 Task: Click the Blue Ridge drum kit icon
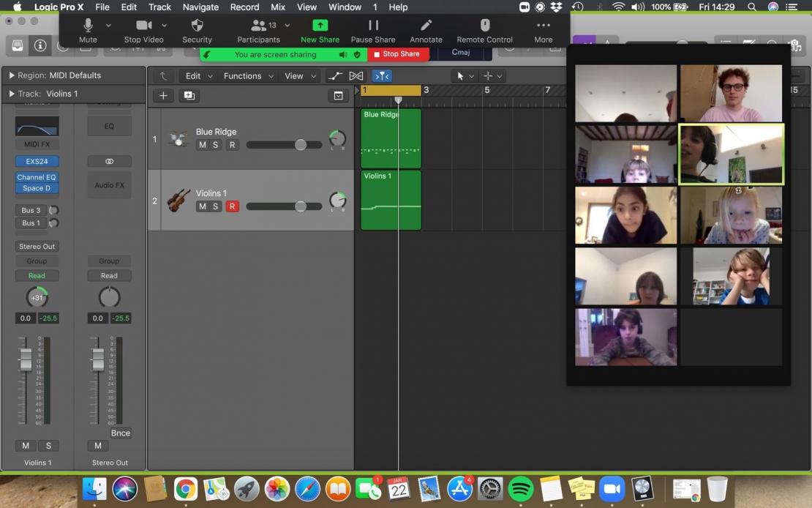pyautogui.click(x=178, y=138)
